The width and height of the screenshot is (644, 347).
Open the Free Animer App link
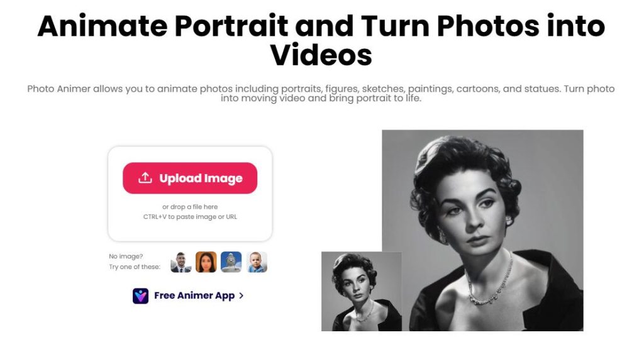click(194, 295)
